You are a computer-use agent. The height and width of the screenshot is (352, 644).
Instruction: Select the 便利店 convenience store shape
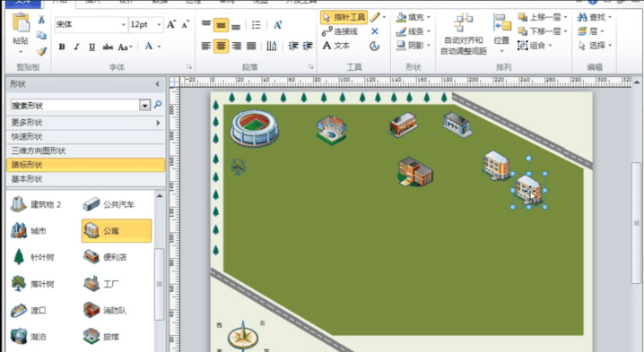click(105, 257)
